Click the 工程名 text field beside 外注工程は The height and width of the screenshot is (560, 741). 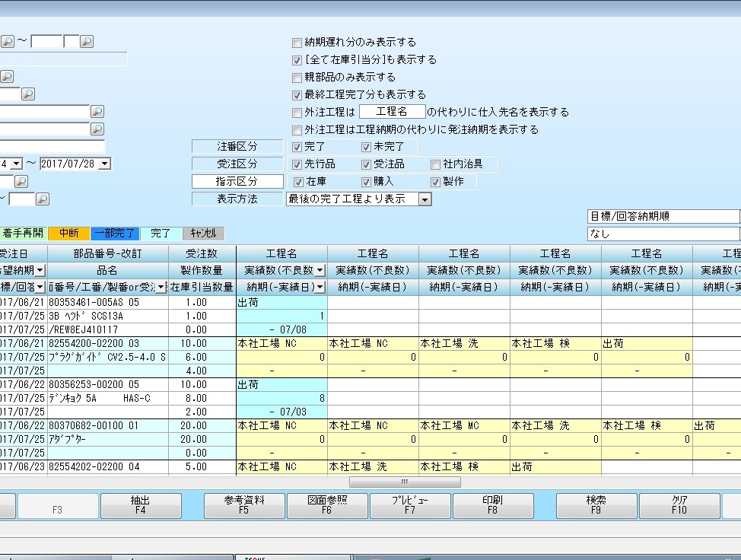[x=391, y=113]
